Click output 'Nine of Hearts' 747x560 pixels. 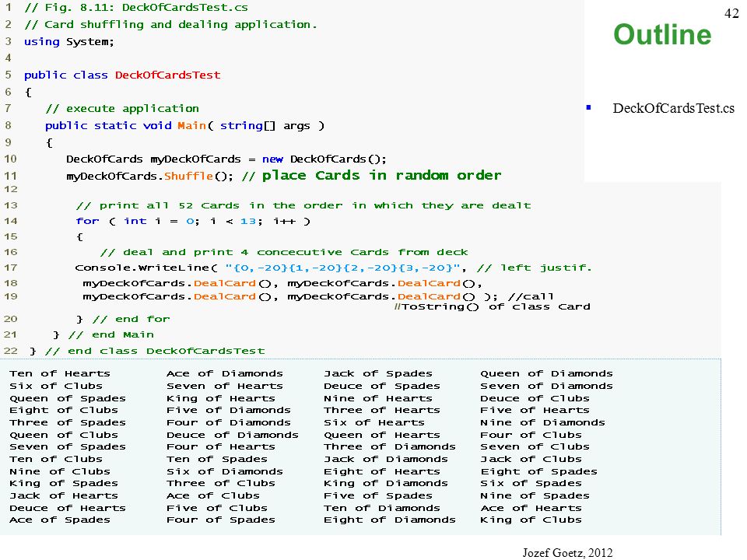pos(378,398)
